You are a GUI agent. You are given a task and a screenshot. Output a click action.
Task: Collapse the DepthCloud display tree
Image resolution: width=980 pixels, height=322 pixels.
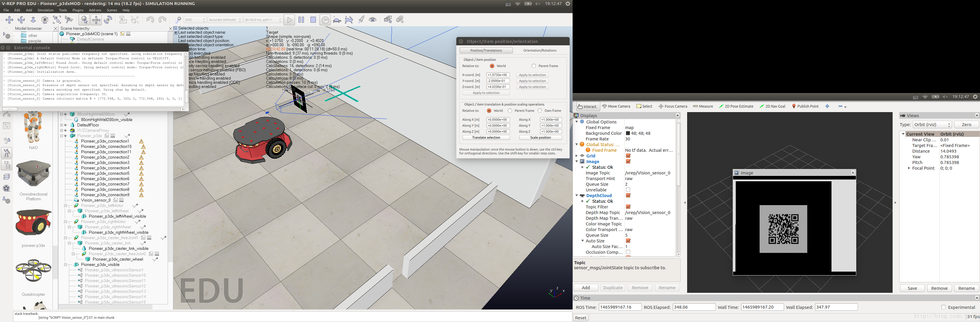(577, 195)
